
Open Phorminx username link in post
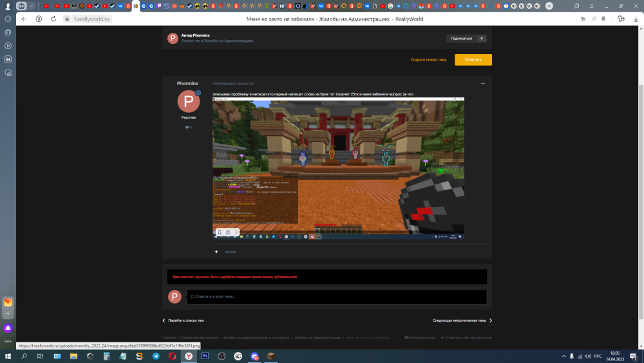coord(187,83)
